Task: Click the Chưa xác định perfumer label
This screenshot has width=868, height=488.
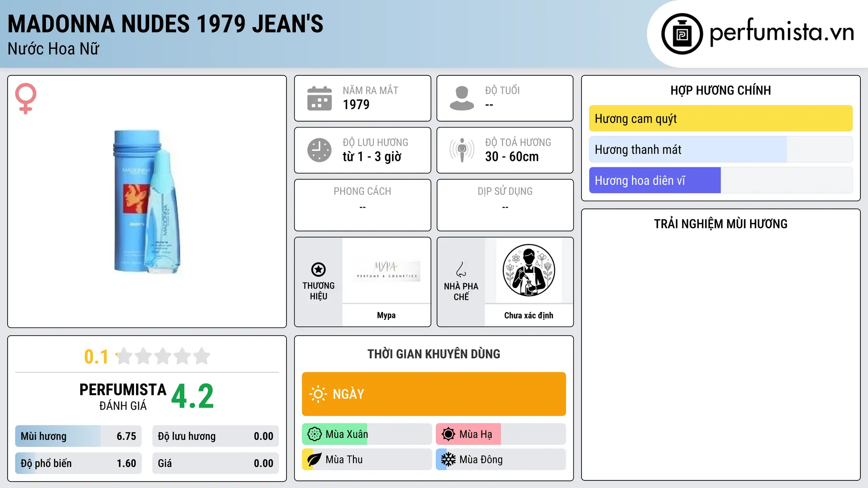Action: click(529, 315)
